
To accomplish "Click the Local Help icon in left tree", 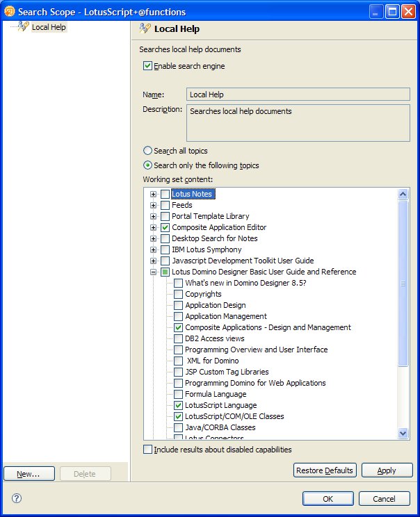I will tap(24, 26).
